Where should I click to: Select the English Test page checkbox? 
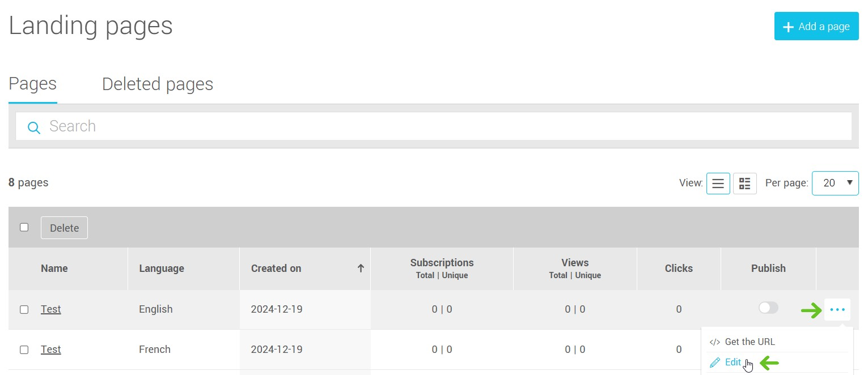point(24,309)
